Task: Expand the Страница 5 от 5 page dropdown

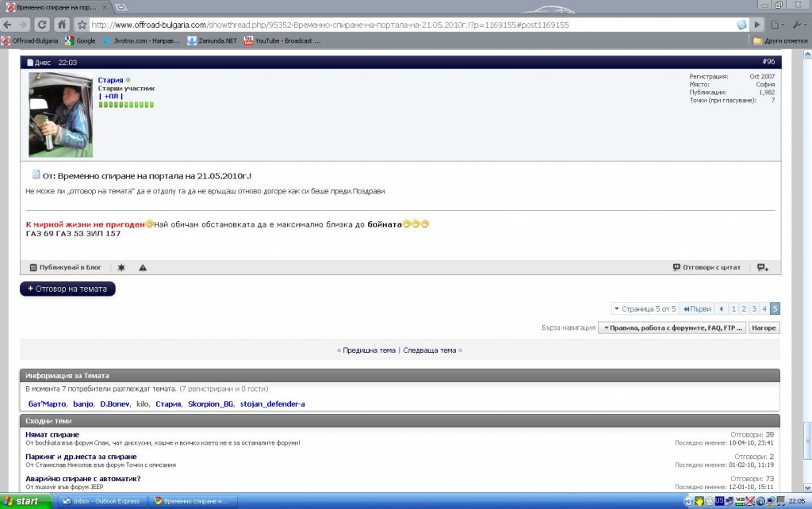Action: pos(645,308)
